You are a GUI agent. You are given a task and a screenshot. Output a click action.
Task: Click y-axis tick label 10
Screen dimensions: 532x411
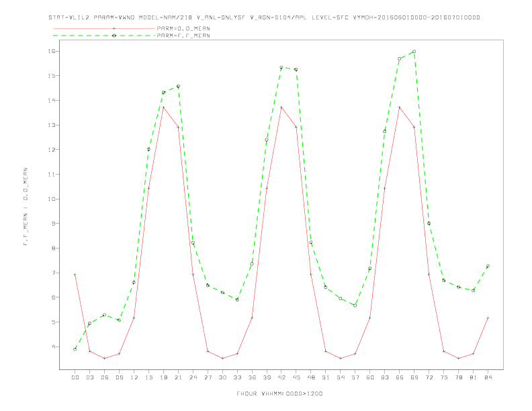click(52, 199)
